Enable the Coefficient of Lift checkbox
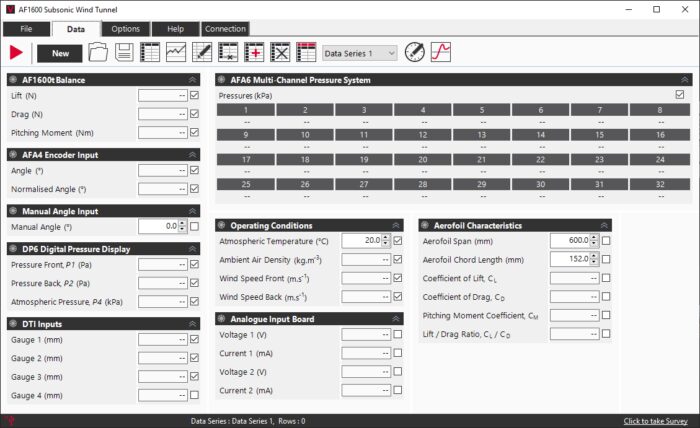This screenshot has height=428, width=700. point(606,278)
